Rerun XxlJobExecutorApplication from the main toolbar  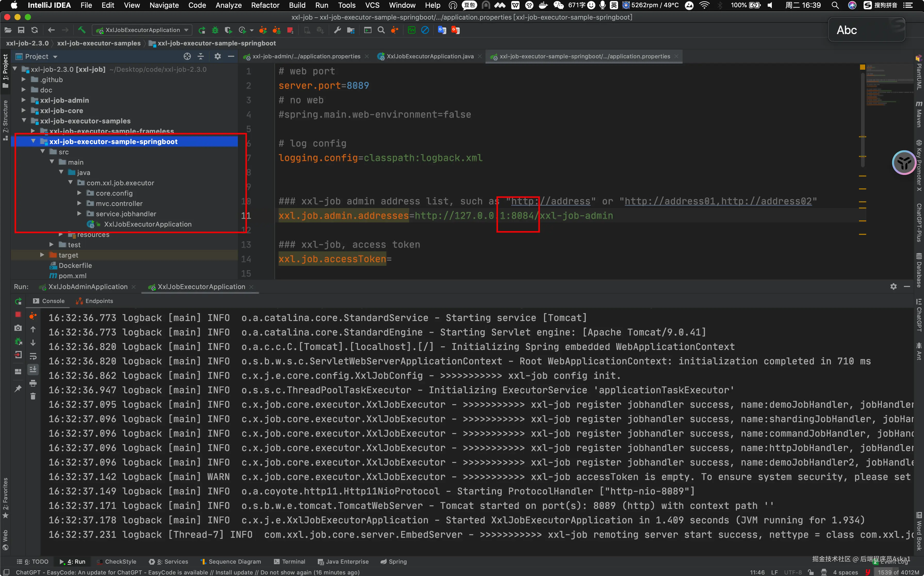[x=202, y=30]
